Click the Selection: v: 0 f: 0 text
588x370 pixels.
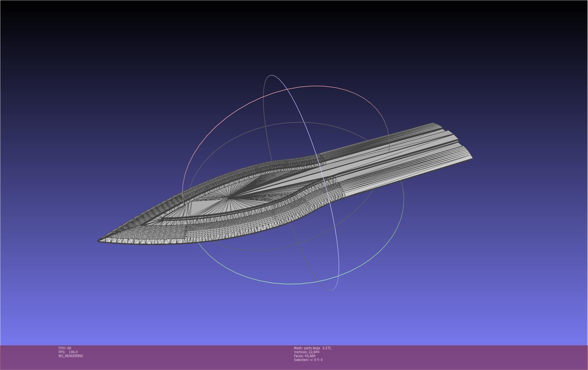[x=308, y=360]
